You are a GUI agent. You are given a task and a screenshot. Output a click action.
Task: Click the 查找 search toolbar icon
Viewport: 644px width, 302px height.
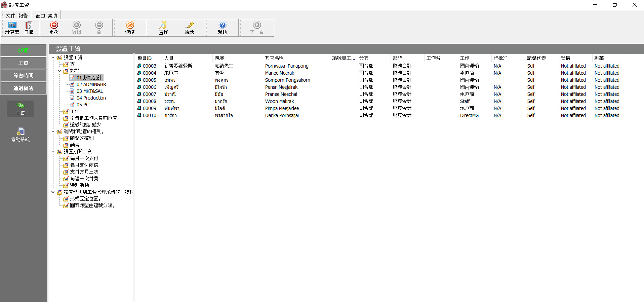click(x=163, y=25)
